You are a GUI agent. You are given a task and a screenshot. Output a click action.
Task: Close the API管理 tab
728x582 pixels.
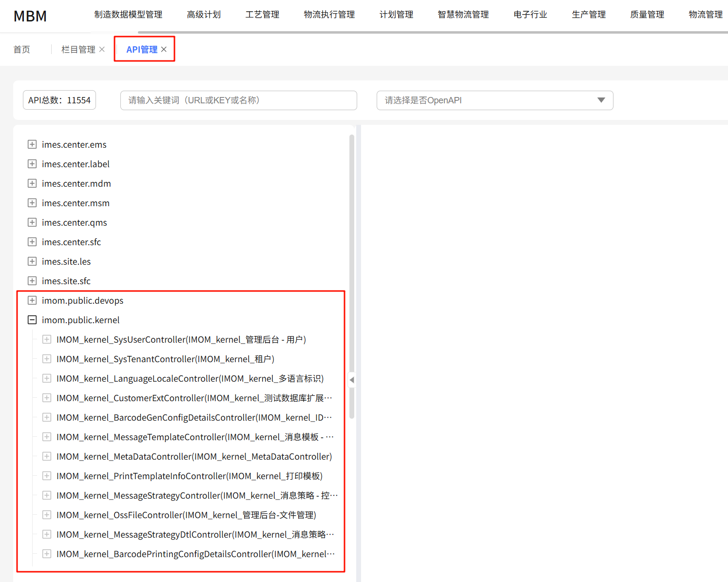pos(164,49)
